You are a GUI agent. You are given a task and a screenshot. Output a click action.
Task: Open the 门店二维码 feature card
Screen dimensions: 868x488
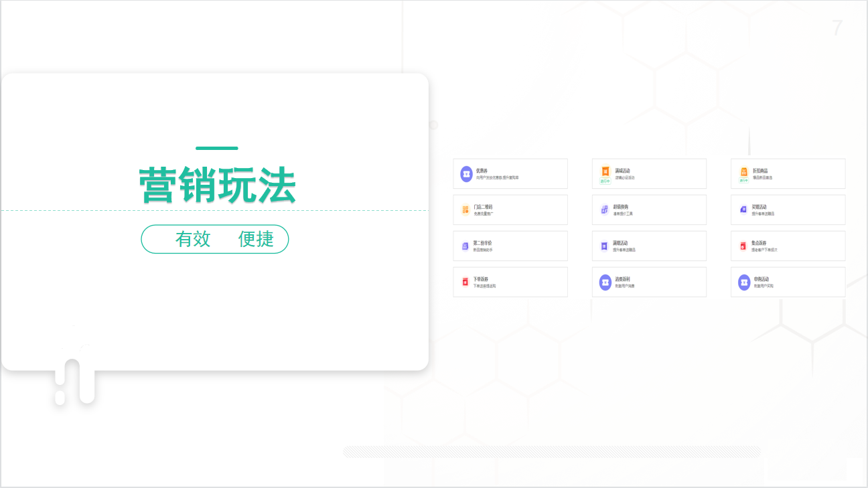[x=510, y=210]
